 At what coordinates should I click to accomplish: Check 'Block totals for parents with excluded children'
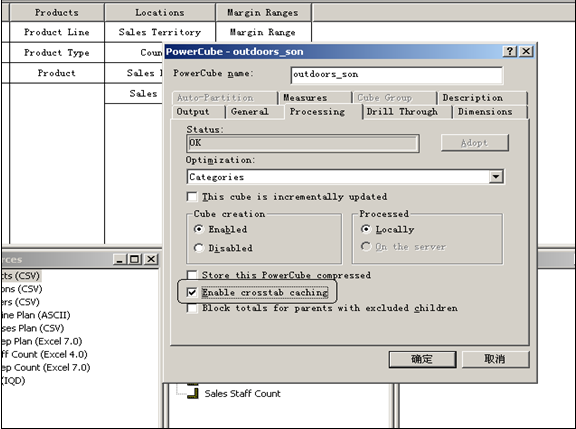pyautogui.click(x=192, y=308)
